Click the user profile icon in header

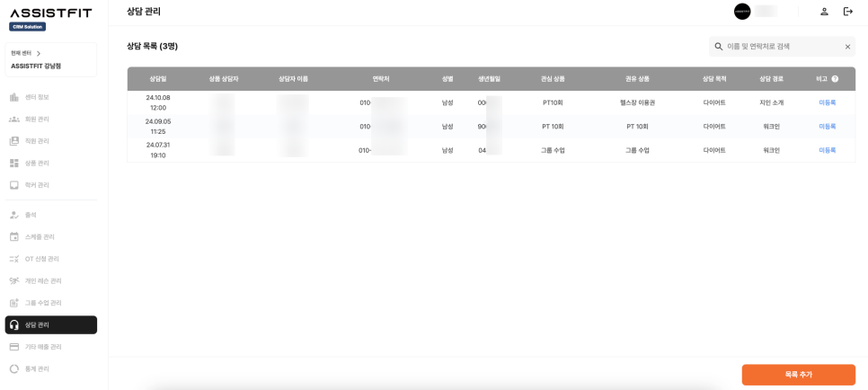[x=824, y=12]
